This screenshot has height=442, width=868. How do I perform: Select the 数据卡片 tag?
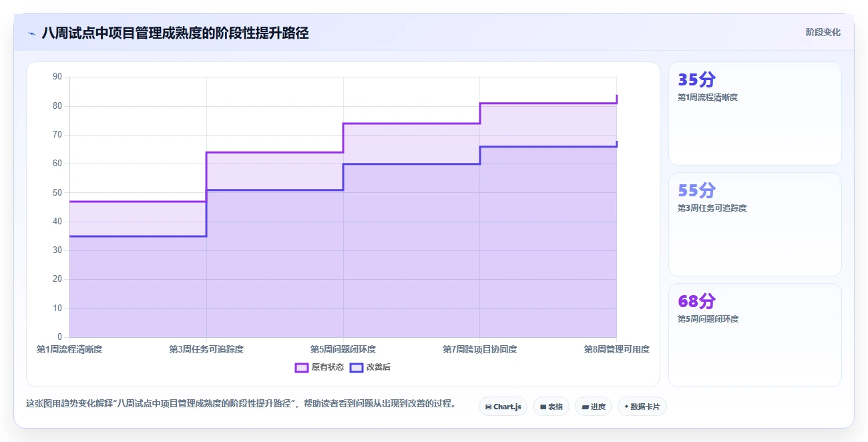click(x=642, y=407)
